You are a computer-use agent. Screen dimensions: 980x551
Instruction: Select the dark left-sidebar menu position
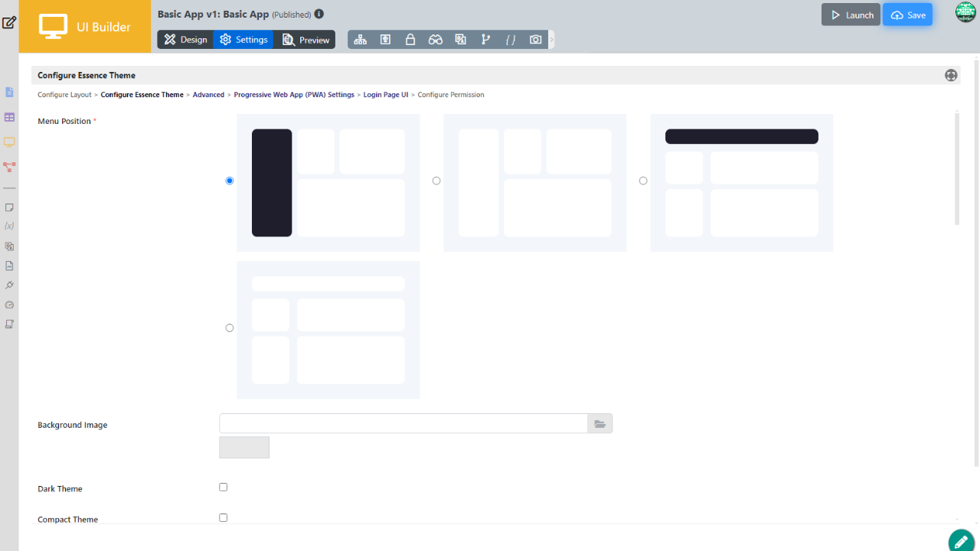[x=230, y=181]
